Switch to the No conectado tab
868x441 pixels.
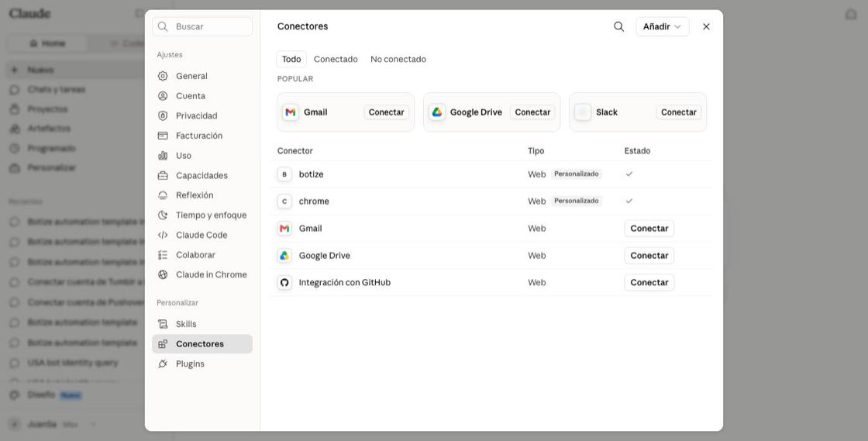398,59
